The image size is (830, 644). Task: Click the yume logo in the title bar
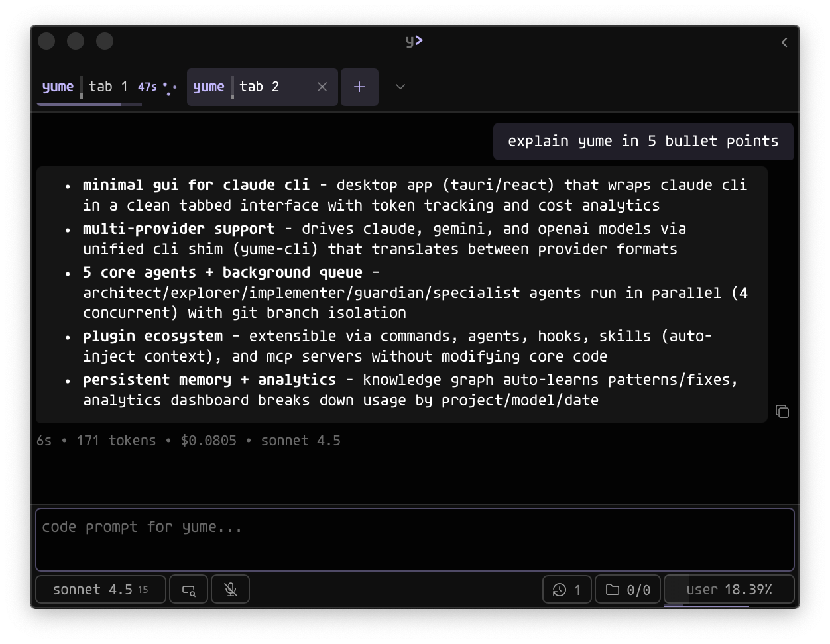click(x=413, y=40)
